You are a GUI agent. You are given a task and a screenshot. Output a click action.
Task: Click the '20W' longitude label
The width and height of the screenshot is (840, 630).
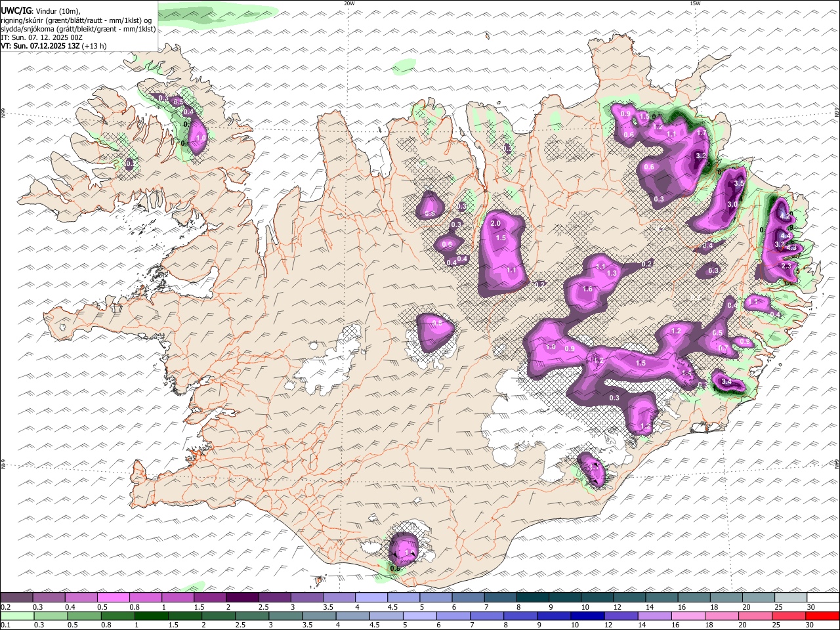(349, 3)
